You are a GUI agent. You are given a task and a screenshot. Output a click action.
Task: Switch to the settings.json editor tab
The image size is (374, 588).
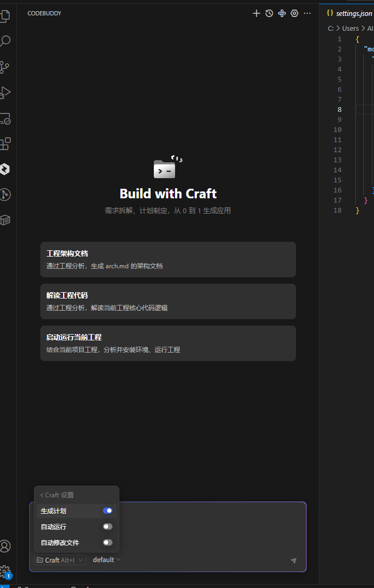point(349,13)
